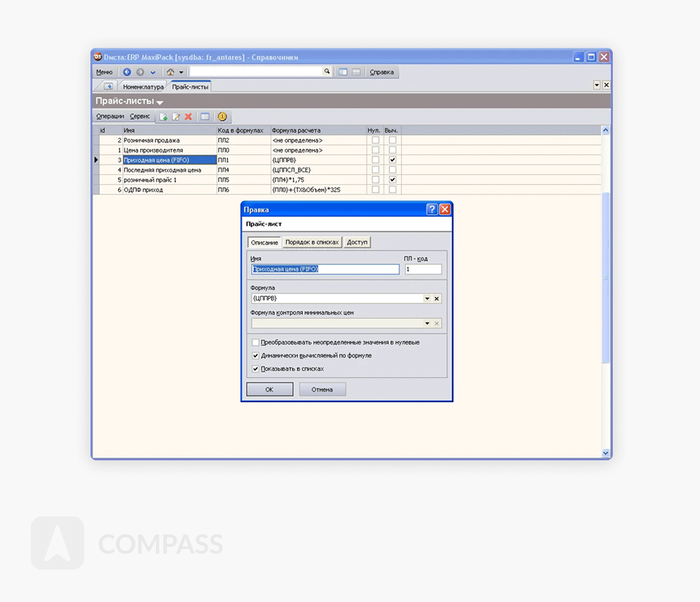Clear the Формула field with X button
The height and width of the screenshot is (602, 700).
click(x=437, y=298)
